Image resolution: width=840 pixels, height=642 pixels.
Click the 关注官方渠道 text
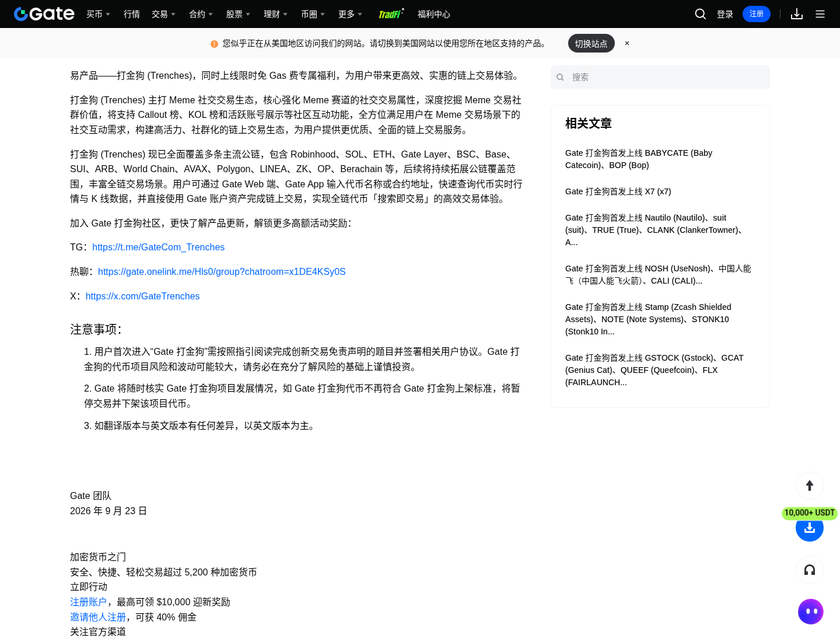(98, 632)
